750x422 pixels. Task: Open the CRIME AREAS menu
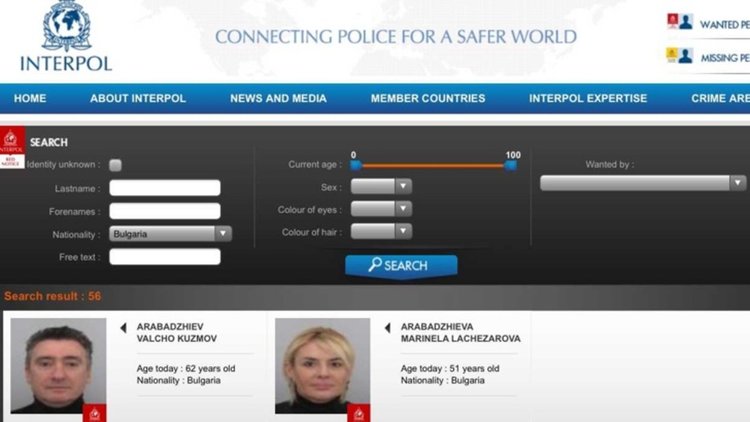(720, 99)
